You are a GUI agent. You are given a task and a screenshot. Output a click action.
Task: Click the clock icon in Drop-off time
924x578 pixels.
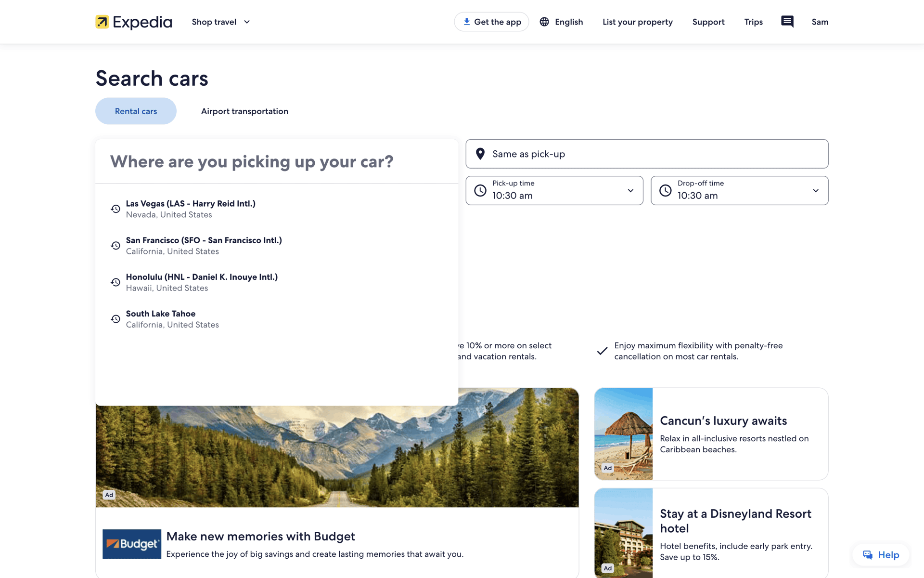(x=666, y=191)
